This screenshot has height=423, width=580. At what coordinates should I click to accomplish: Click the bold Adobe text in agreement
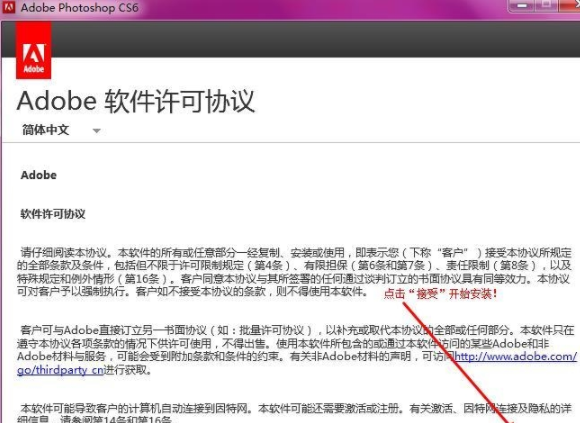(x=39, y=175)
